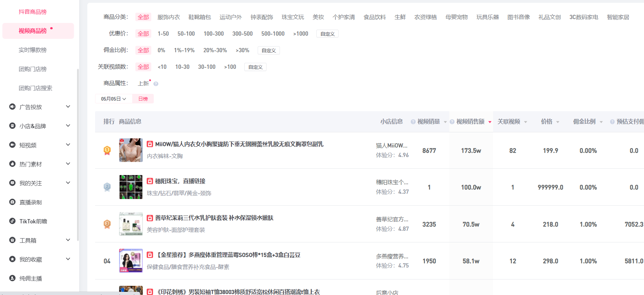Expand the 短视频 menu chevron

pyautogui.click(x=68, y=145)
